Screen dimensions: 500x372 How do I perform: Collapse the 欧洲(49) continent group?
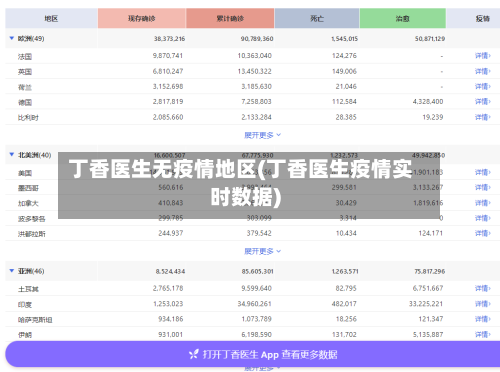[12, 38]
